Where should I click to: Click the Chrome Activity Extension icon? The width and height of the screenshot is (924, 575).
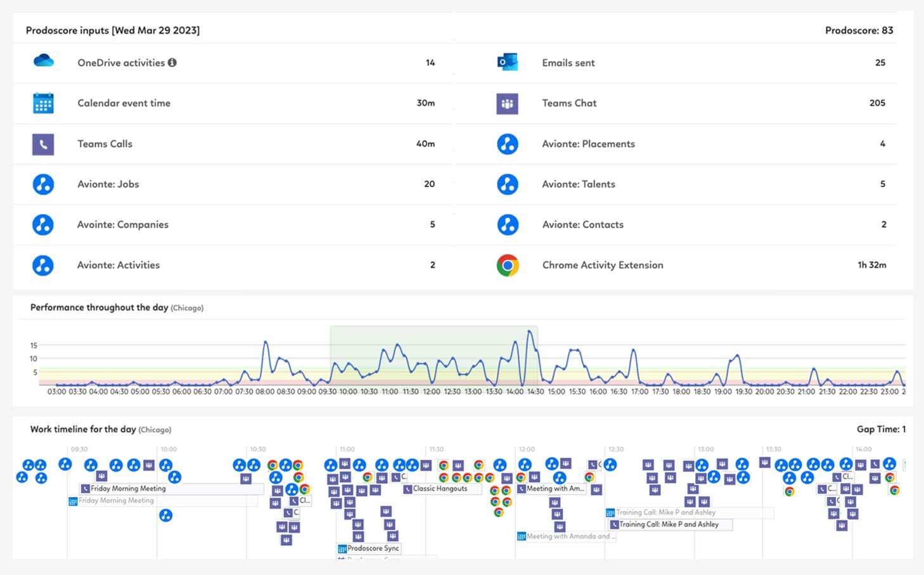[x=507, y=265]
